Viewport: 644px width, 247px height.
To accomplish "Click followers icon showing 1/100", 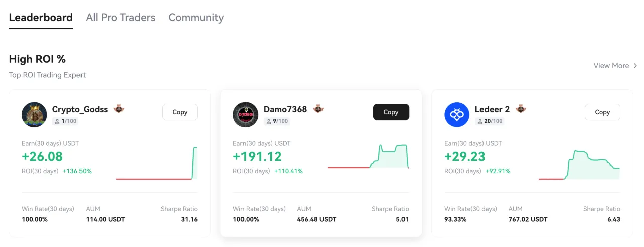I will (57, 121).
